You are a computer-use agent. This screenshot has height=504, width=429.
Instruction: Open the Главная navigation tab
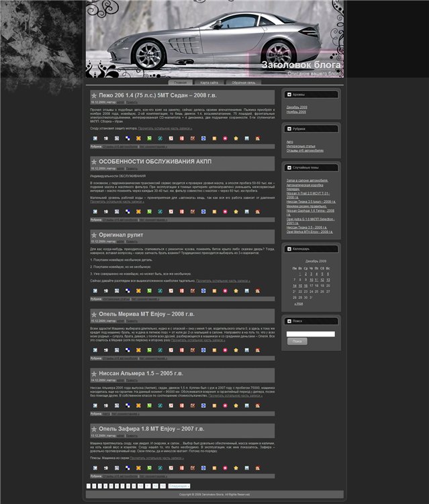[x=181, y=82]
